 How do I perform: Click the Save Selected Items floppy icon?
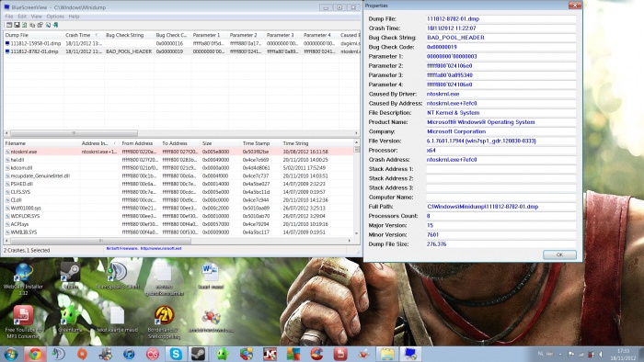(x=17, y=25)
